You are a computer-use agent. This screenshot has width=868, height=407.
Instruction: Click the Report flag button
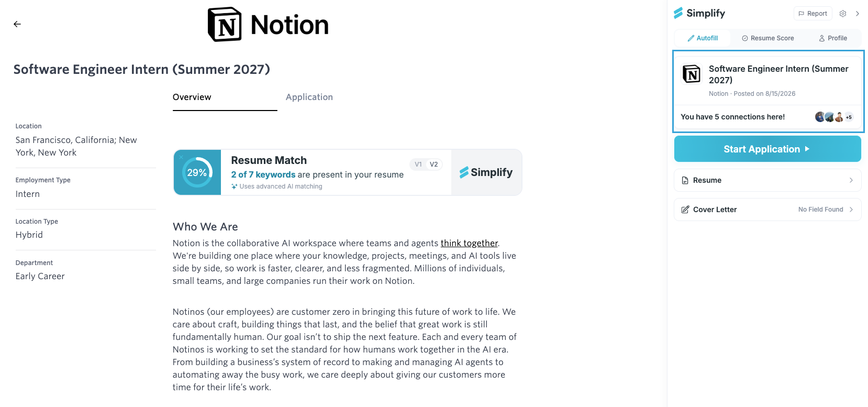[x=813, y=14]
